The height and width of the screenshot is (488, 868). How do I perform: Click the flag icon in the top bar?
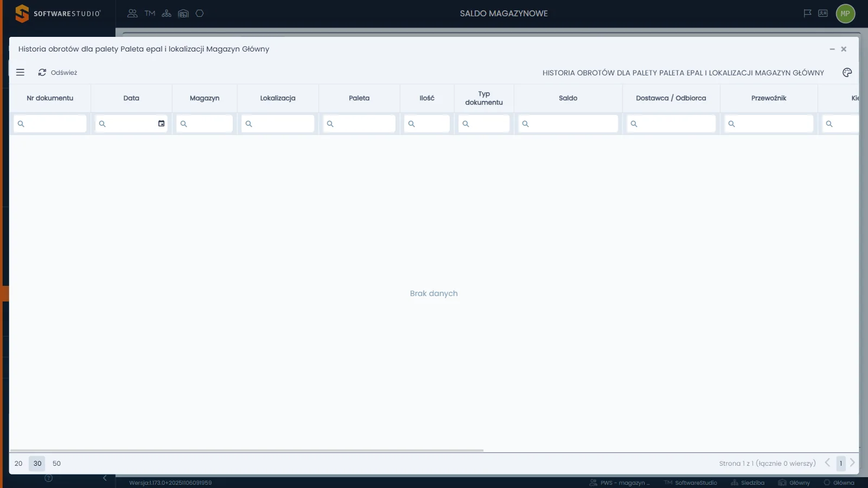tap(807, 14)
